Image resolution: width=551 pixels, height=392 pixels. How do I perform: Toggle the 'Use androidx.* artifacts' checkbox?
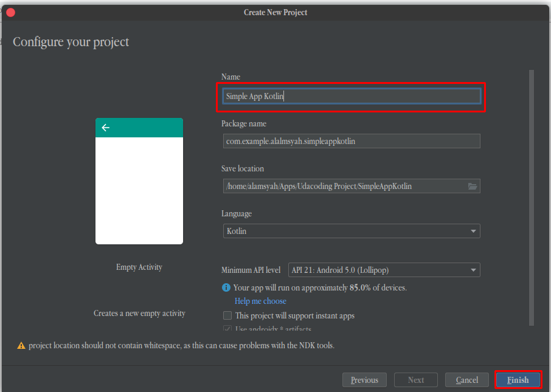[x=227, y=329]
